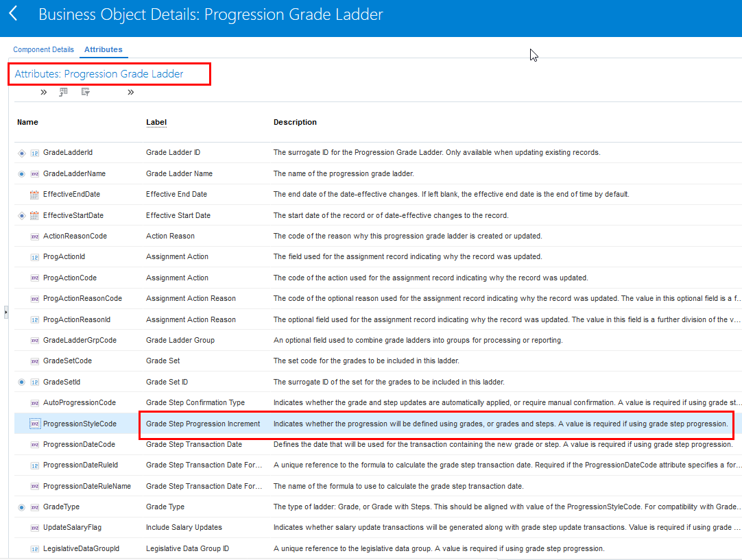The width and height of the screenshot is (742, 560).
Task: Click the 'Legislative Data Group ID' label cell
Action: pyautogui.click(x=187, y=548)
